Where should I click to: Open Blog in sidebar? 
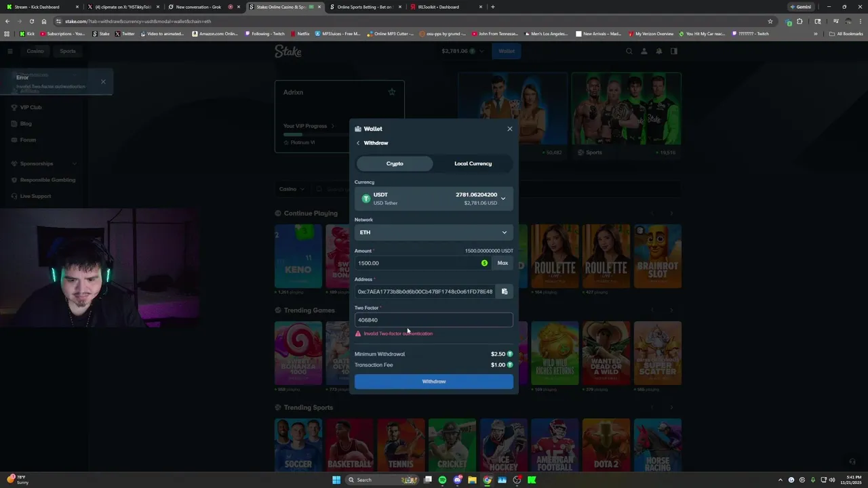coord(26,123)
